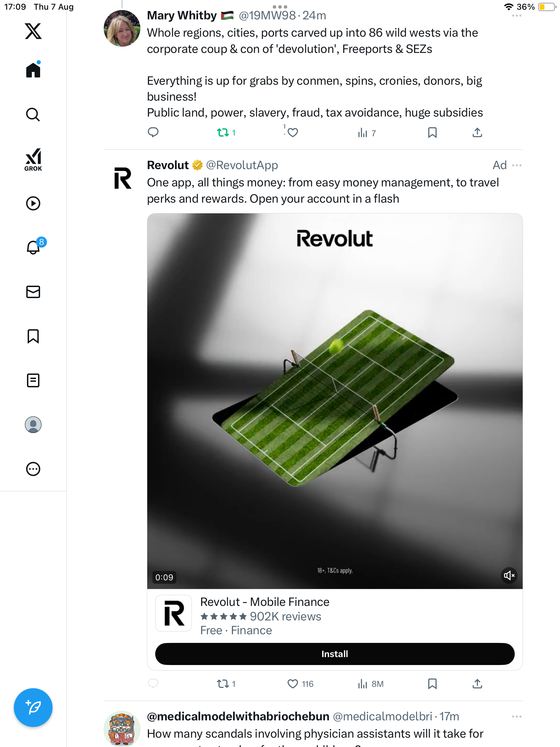Screen dimensions: 560x747
Task: Open the @RevolutApp profile handle
Action: pyautogui.click(x=242, y=165)
